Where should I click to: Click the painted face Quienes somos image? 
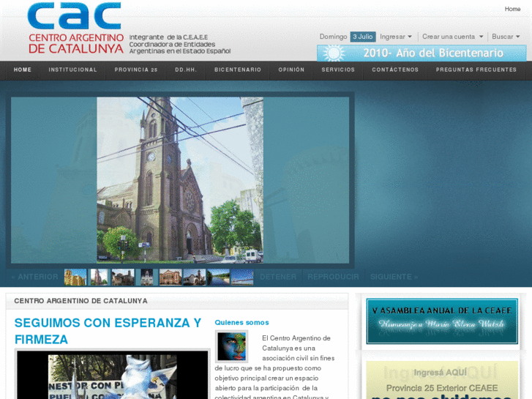pos(231,346)
